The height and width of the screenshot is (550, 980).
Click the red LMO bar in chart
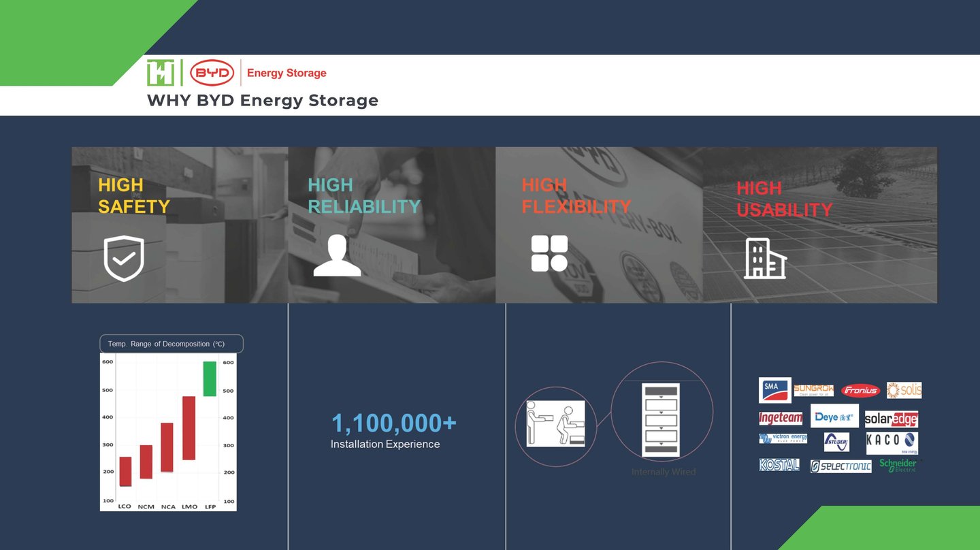189,428
